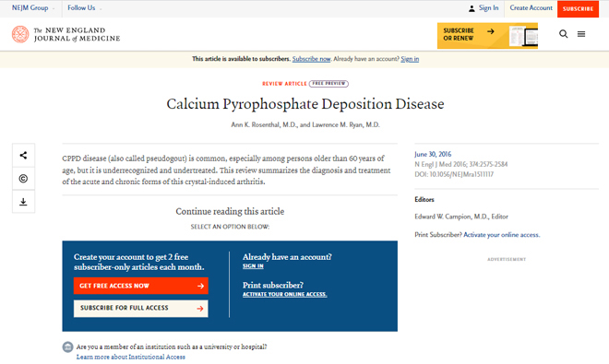Click the copyright permissions icon
609x364 pixels.
point(23,179)
